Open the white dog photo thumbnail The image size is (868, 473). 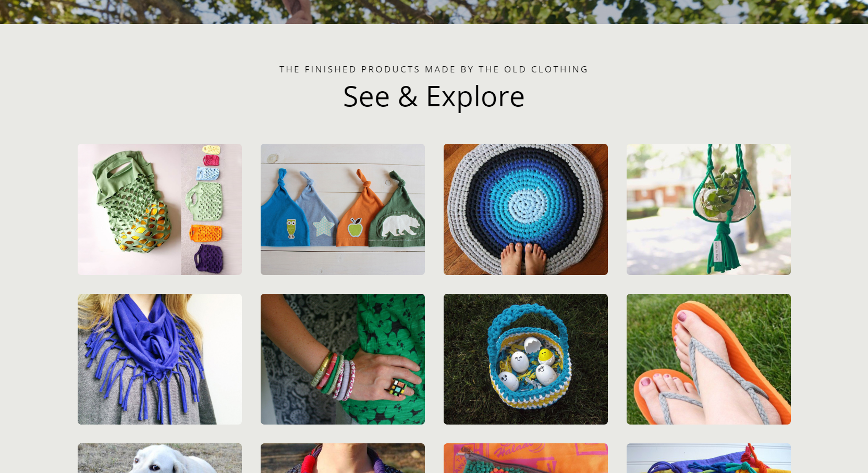[160, 458]
